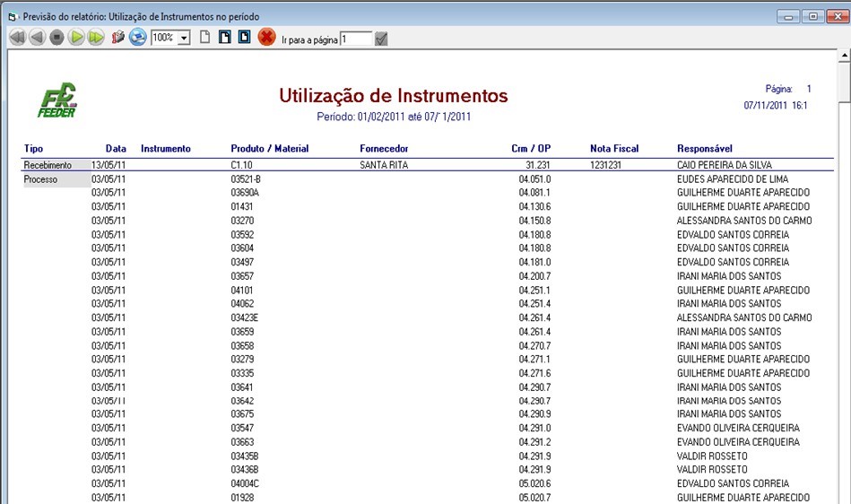The height and width of the screenshot is (504, 851).
Task: Click 'EVANDO OLIVEIRA CERQUEIRA' on row 03547
Action: (738, 428)
